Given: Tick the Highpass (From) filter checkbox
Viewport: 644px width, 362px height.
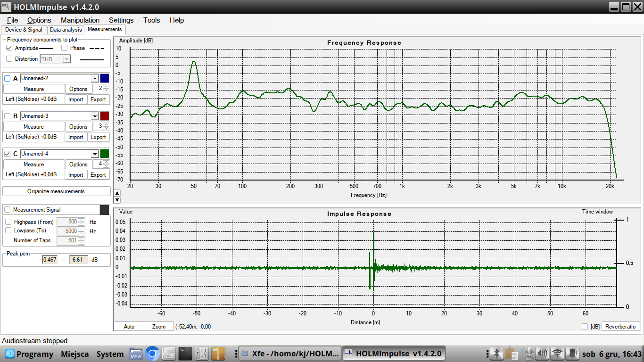Looking at the screenshot, I should pos(8,222).
